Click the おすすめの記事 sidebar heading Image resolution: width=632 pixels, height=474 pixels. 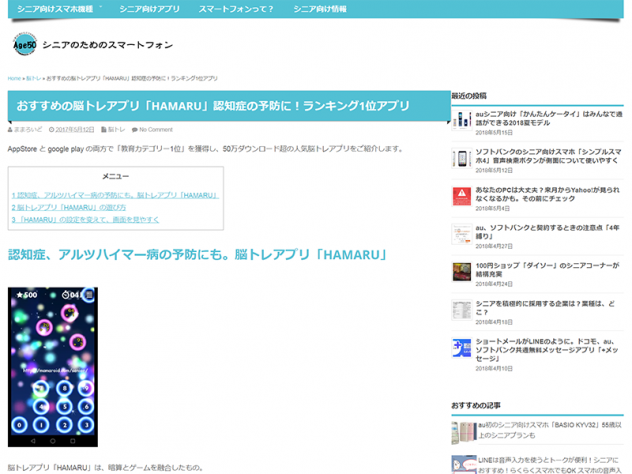tap(476, 405)
